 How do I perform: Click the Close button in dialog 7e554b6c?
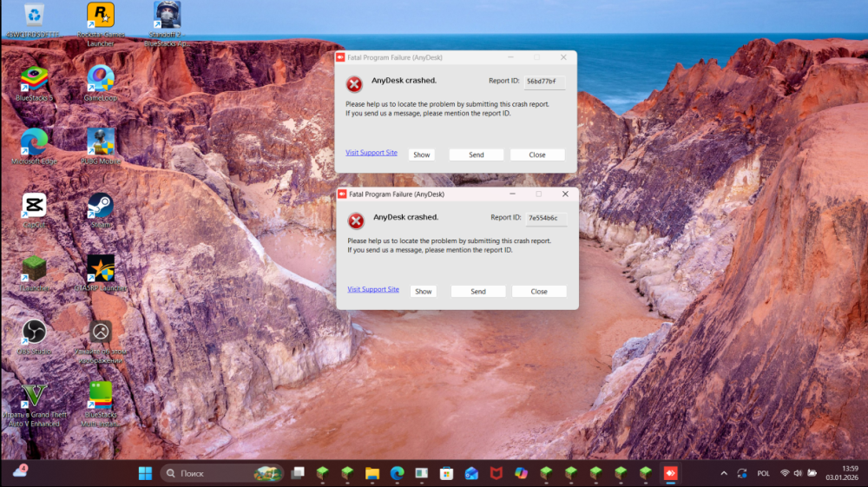click(539, 292)
